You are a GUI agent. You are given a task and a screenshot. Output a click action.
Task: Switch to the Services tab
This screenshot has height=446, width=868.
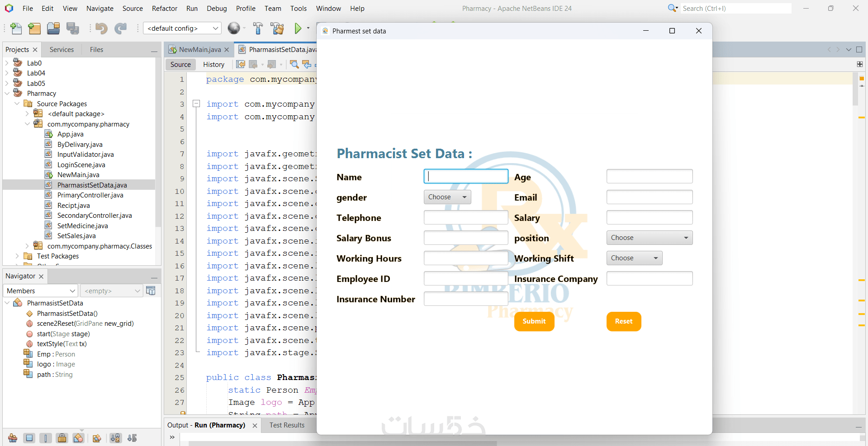pos(62,50)
